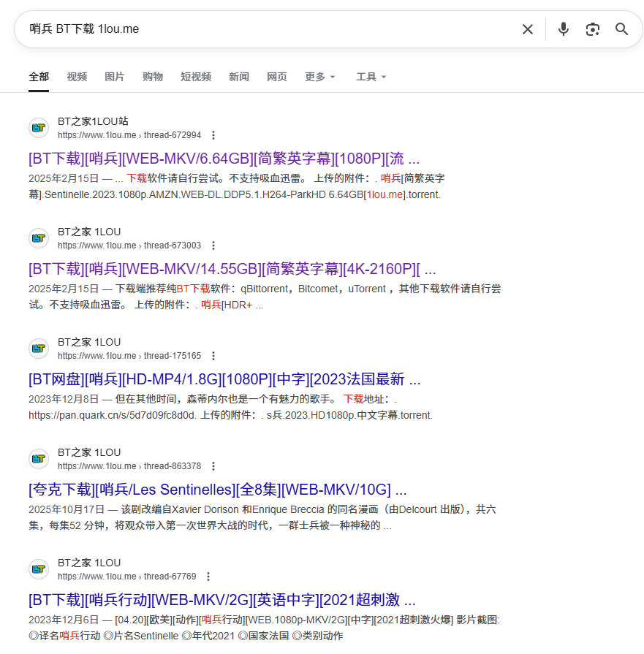Switch to the 网页 tab

click(x=277, y=77)
